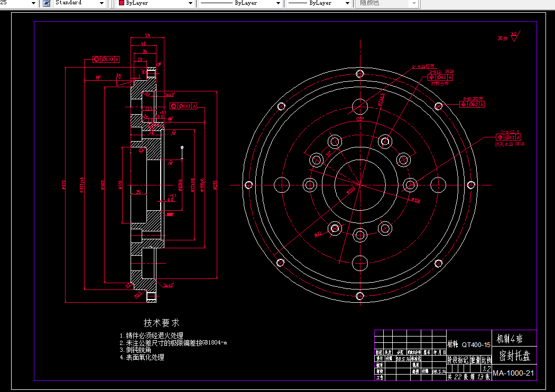Select 阶段标记 cell in title block

(458, 360)
